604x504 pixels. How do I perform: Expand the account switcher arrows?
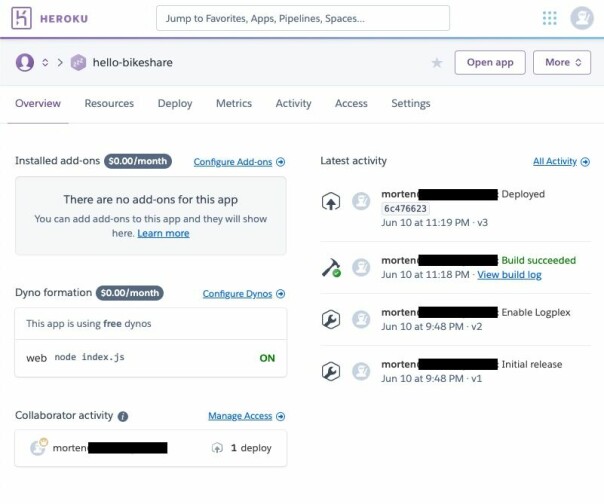[x=45, y=62]
